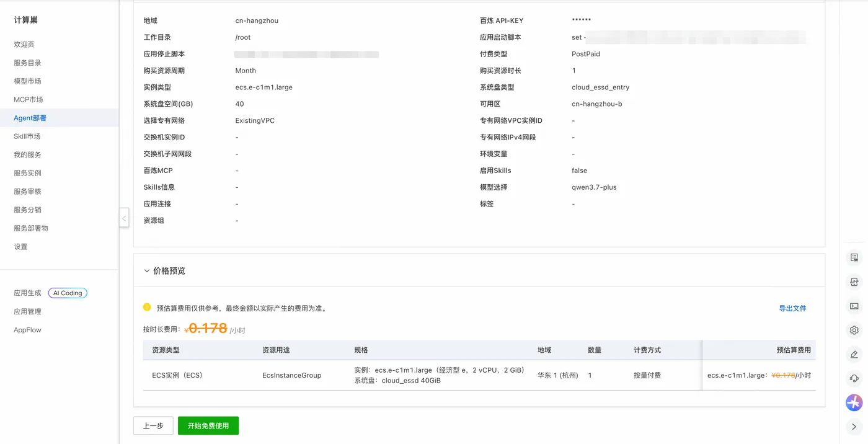Image resolution: width=868 pixels, height=444 pixels.
Task: Click the ECS实例（ECS）table cell
Action: pyautogui.click(x=177, y=375)
